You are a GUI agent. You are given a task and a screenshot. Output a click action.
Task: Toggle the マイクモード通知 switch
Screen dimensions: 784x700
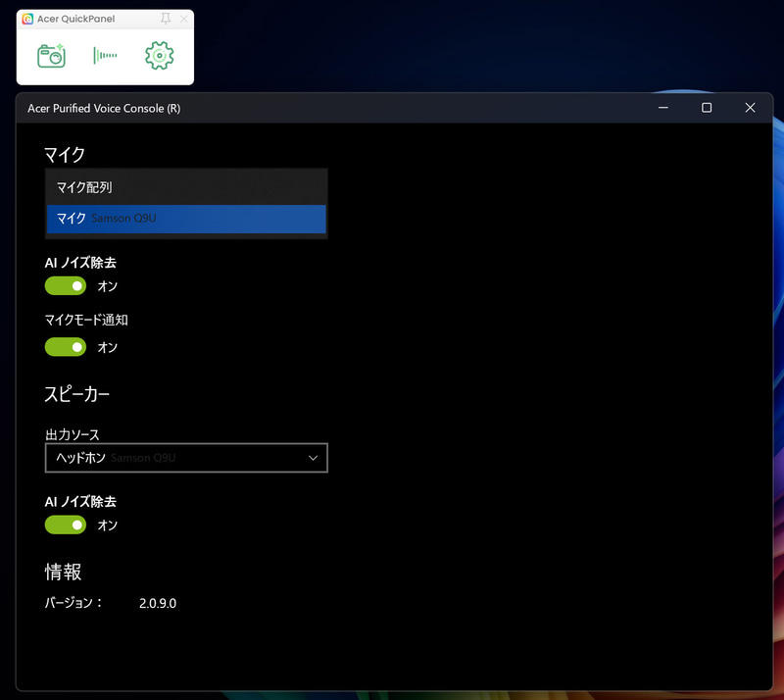66,347
